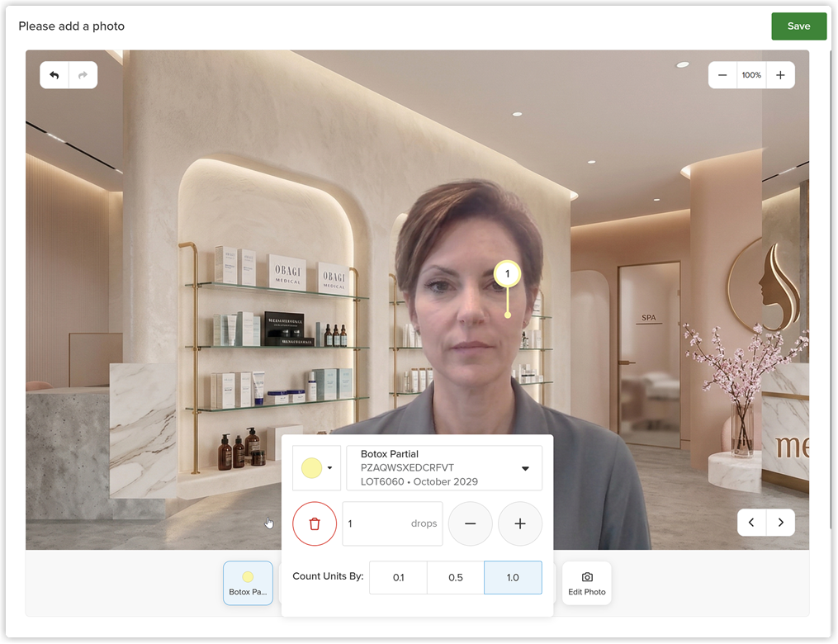Set Count Units By to 0.5
The height and width of the screenshot is (644, 838).
pos(456,577)
